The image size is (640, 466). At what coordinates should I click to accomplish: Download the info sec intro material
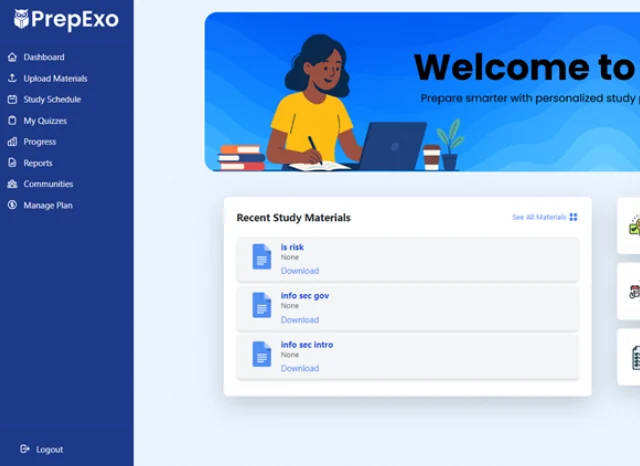[300, 368]
